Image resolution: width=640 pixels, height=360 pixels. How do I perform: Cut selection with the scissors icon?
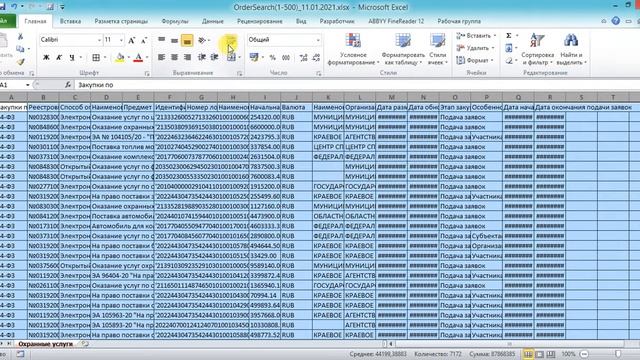point(20,37)
